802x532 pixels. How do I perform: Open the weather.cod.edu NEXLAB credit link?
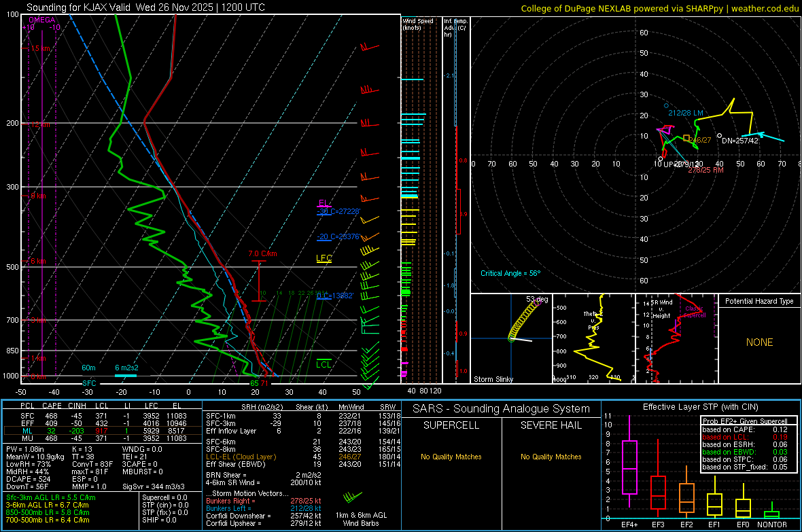[x=659, y=8]
